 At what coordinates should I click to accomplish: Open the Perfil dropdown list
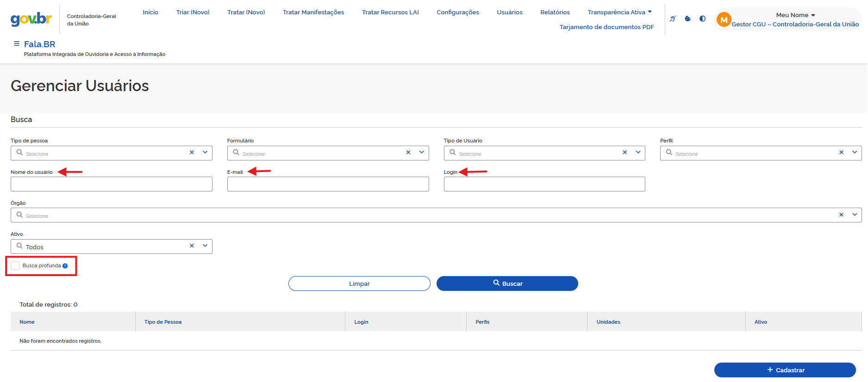(854, 153)
